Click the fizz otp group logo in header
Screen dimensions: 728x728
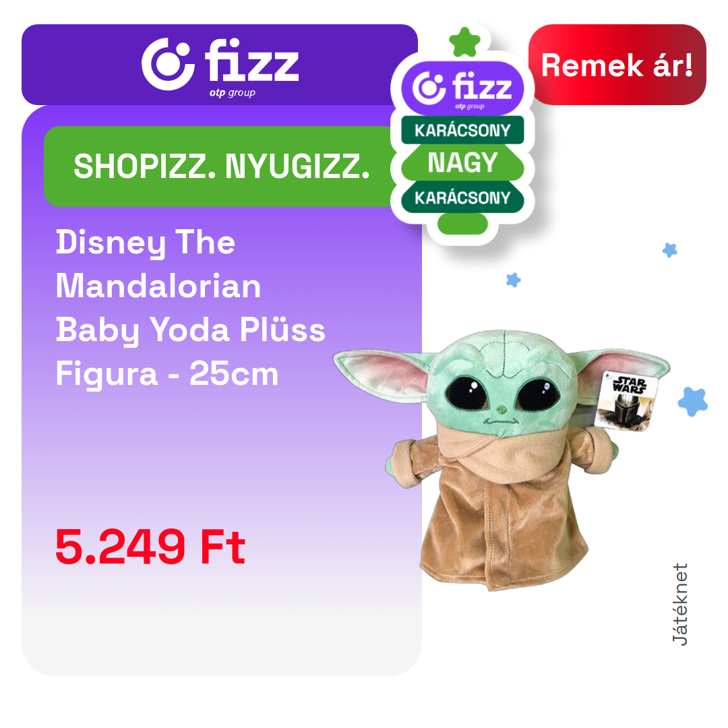(220, 67)
